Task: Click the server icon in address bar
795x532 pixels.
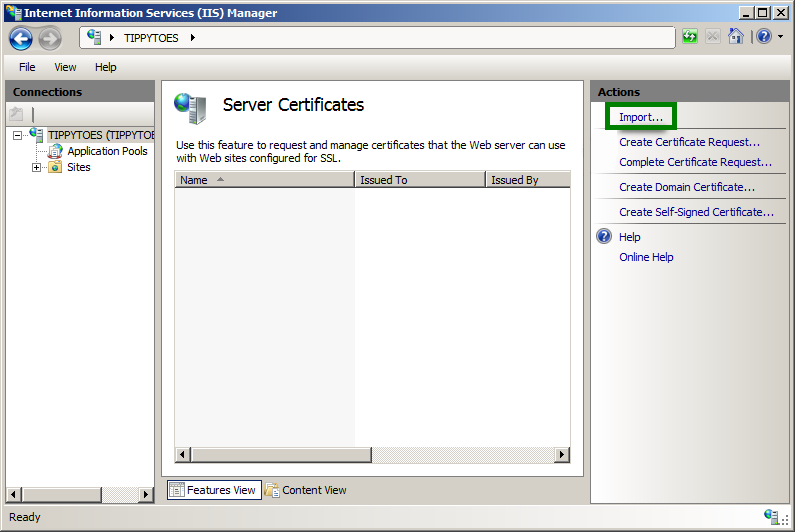Action: (94, 37)
